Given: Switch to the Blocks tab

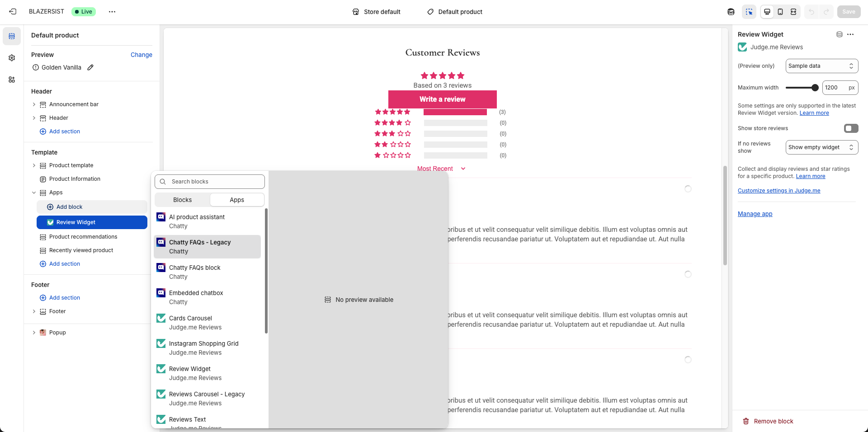Looking at the screenshot, I should (182, 200).
